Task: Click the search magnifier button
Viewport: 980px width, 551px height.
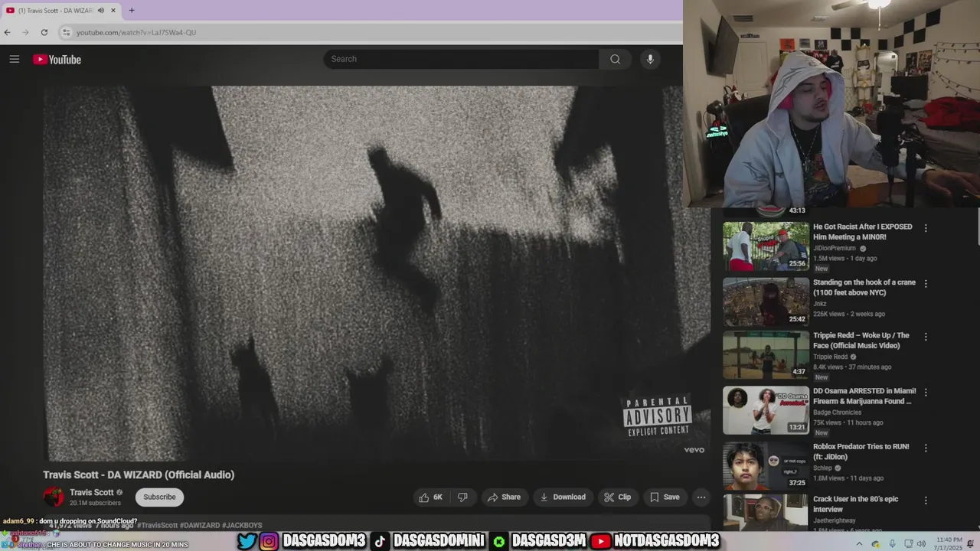Action: pyautogui.click(x=615, y=59)
